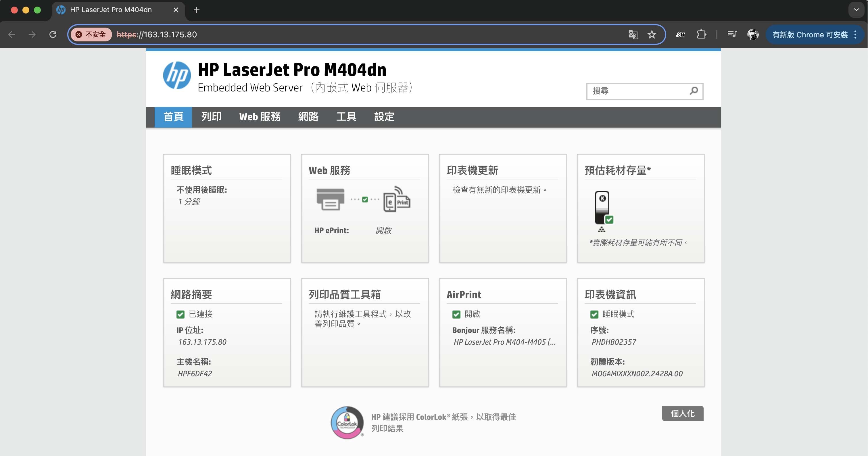Click the HP logo in the page header
The image size is (868, 456).
click(x=177, y=75)
